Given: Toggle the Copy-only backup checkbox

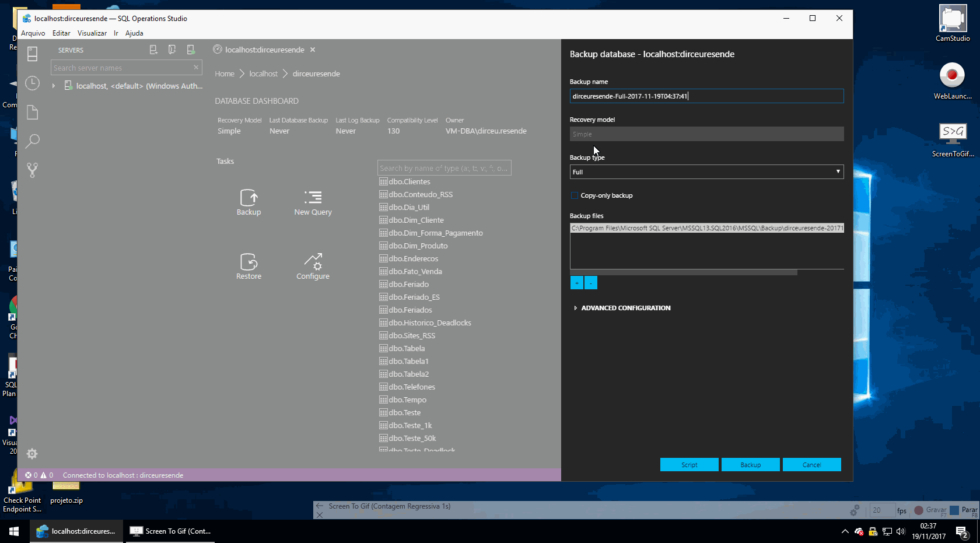Looking at the screenshot, I should click(x=575, y=195).
